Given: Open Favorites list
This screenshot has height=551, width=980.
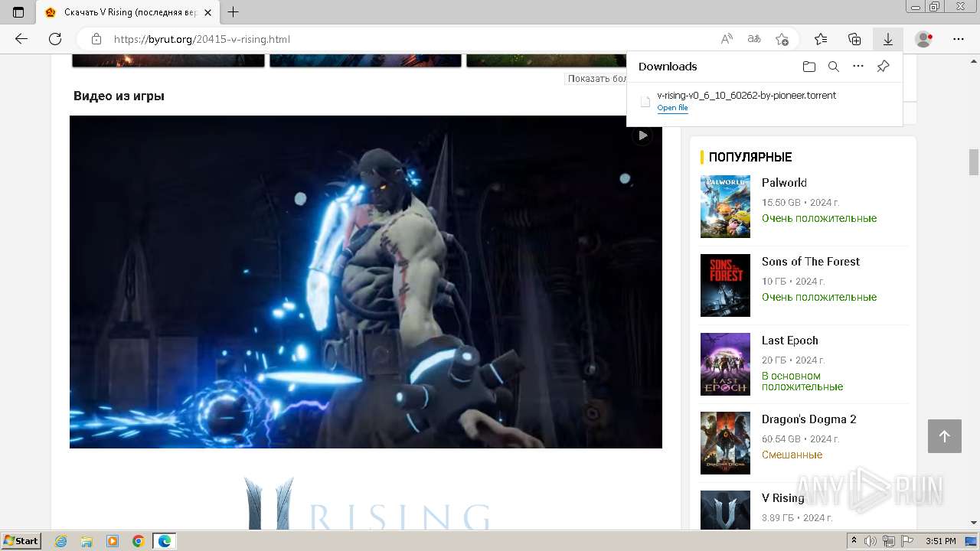Looking at the screenshot, I should pyautogui.click(x=821, y=39).
